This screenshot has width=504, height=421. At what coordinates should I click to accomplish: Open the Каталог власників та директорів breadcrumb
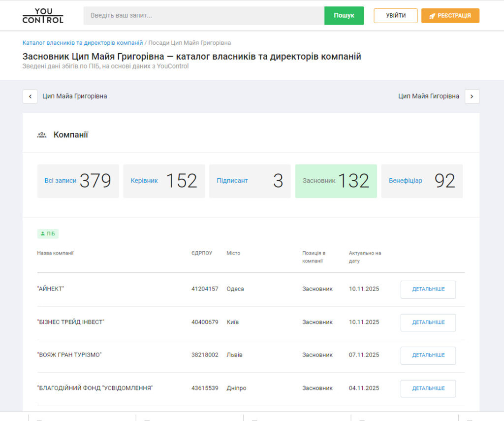pos(82,43)
